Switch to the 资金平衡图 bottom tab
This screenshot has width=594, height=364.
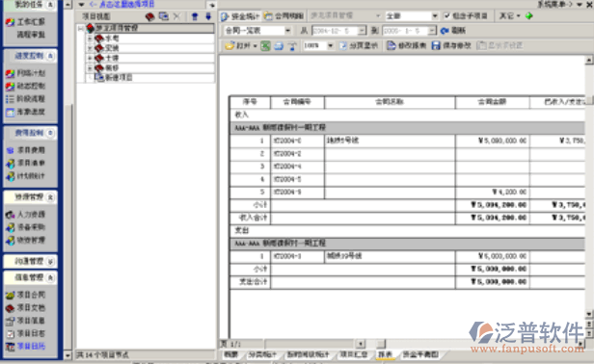420,354
